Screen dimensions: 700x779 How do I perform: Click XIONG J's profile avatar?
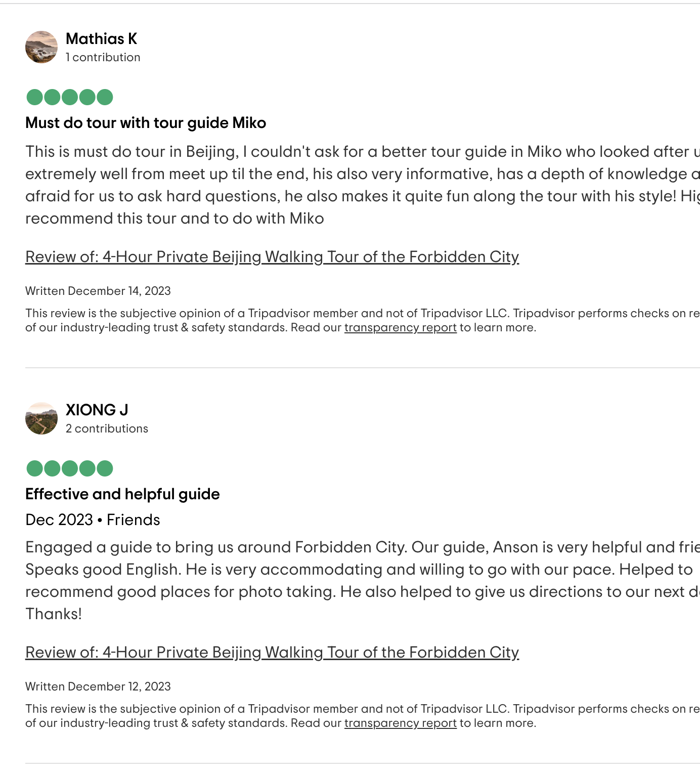point(41,418)
